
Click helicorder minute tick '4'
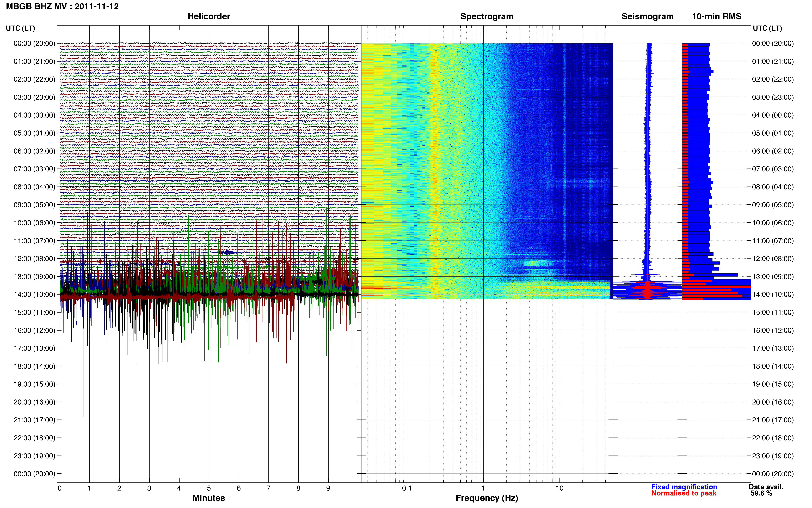coord(179,488)
